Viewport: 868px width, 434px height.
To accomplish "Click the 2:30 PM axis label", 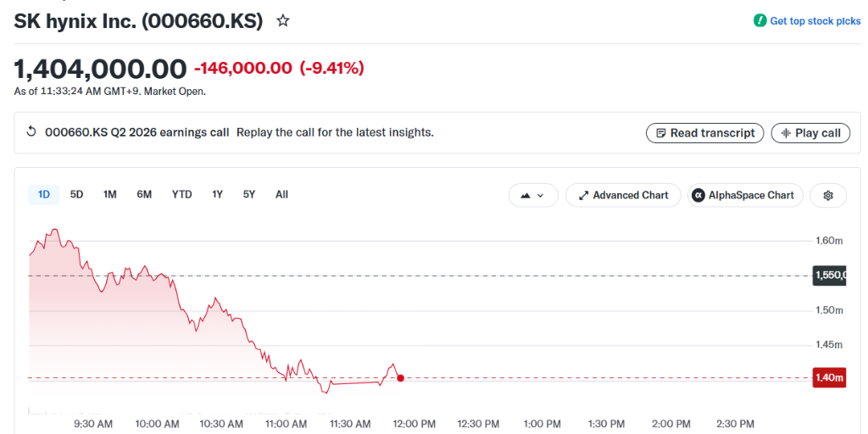I will (x=737, y=424).
